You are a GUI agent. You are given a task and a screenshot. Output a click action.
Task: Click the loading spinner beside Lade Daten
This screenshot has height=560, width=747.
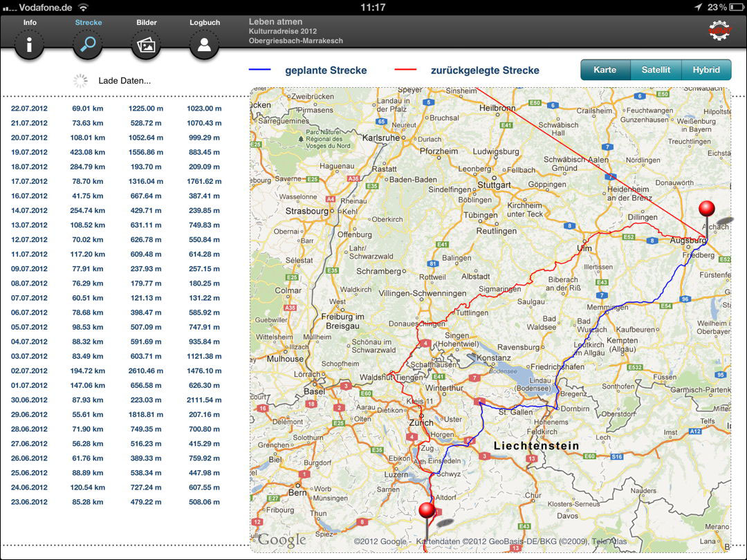[80, 80]
